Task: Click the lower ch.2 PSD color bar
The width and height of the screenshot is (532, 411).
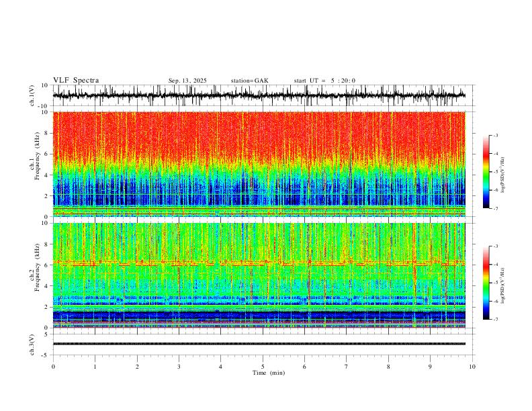Action: click(486, 283)
